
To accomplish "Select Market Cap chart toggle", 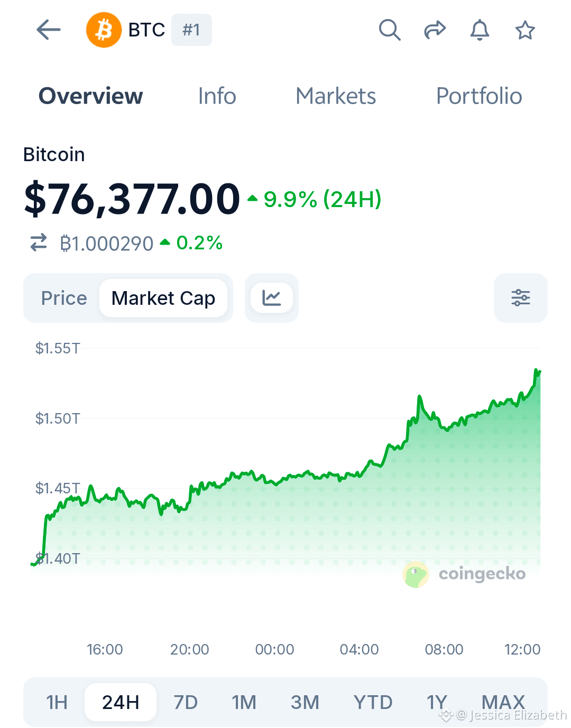I will (x=163, y=298).
